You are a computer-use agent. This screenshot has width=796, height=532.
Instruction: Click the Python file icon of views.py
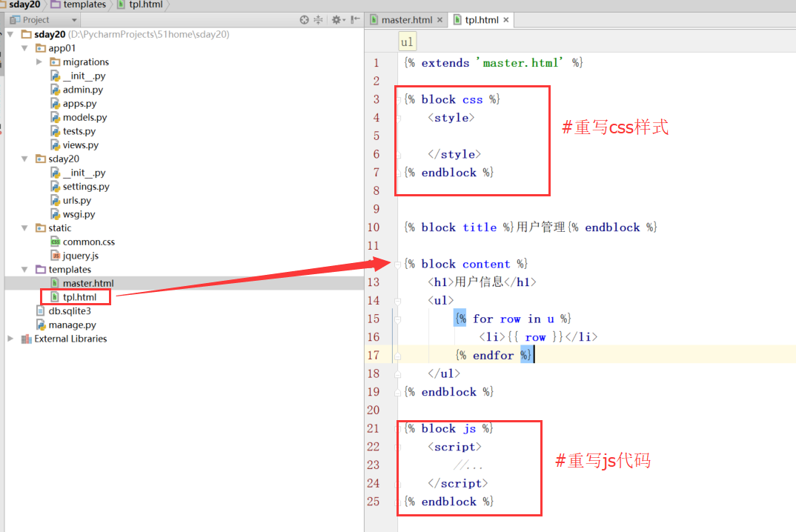[x=56, y=144]
